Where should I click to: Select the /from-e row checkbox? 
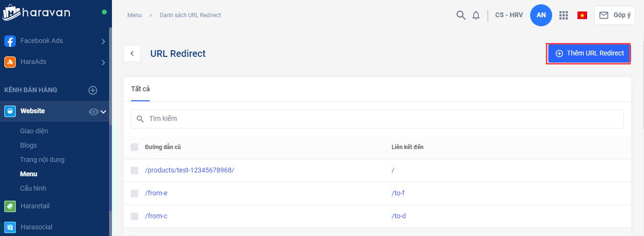(134, 193)
